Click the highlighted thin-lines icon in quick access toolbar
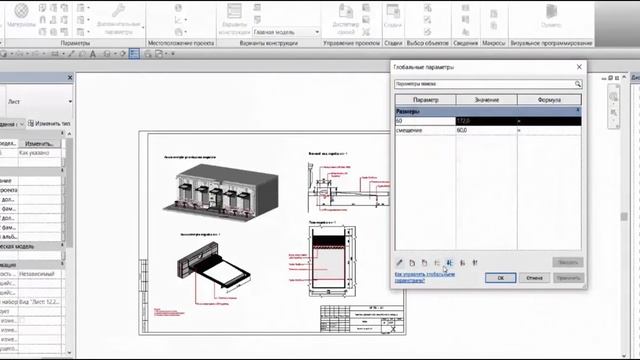640x360 pixels. (134, 53)
